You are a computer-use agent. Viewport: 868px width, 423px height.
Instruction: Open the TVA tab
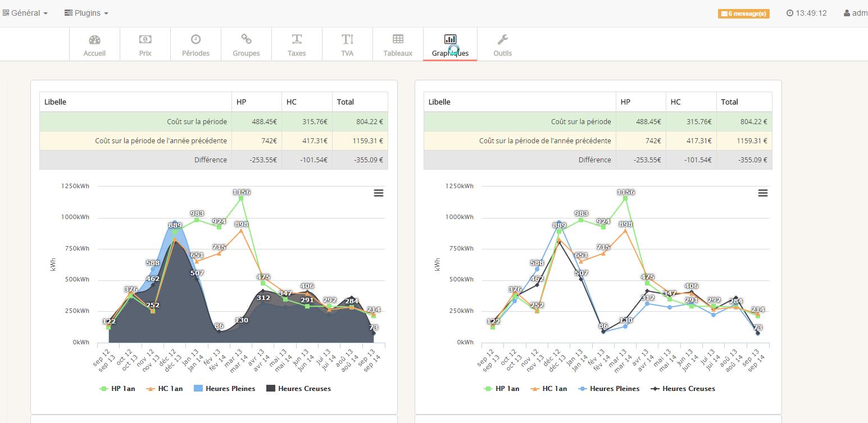click(x=347, y=45)
